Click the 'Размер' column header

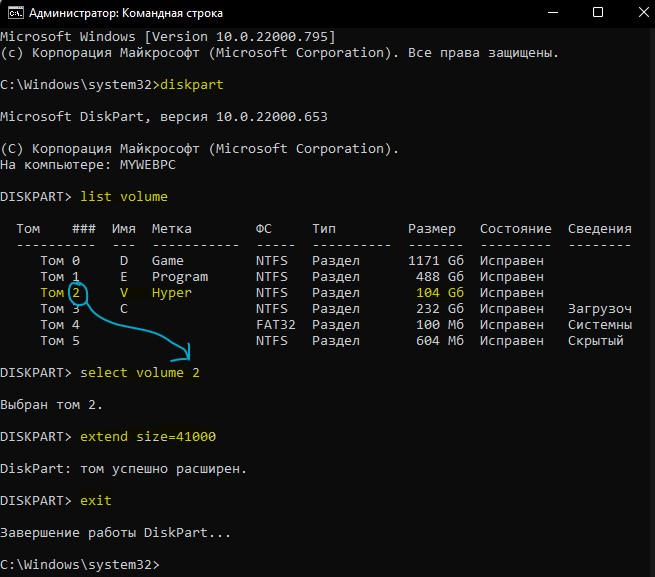tap(432, 229)
